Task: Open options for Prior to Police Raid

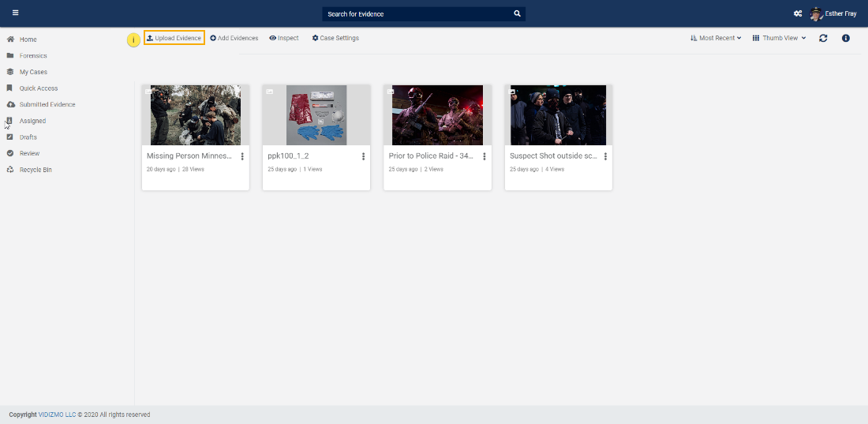Action: pos(485,156)
